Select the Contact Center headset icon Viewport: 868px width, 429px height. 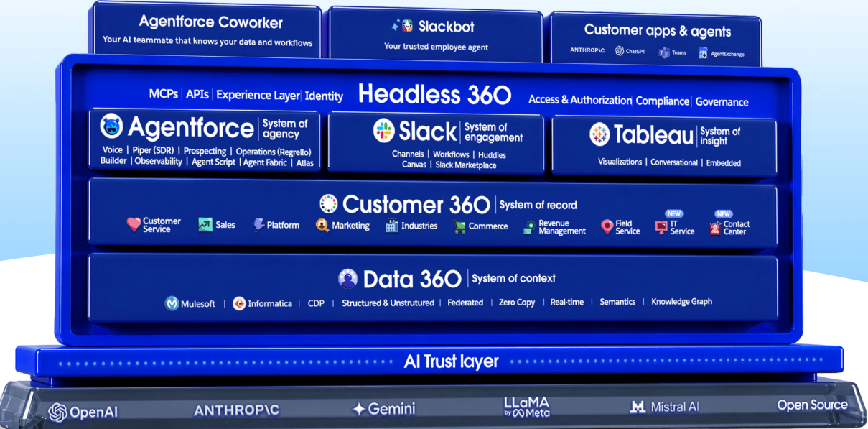[715, 229]
